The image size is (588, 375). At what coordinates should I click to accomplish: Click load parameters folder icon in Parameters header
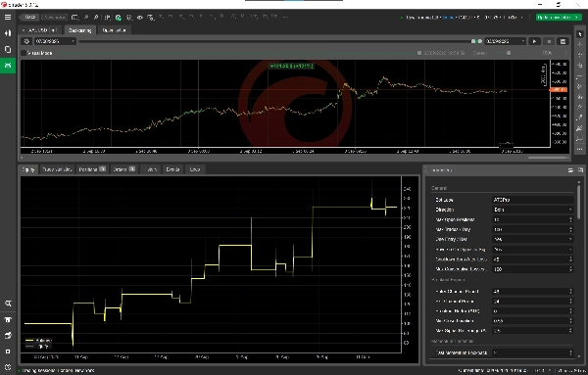(570, 170)
